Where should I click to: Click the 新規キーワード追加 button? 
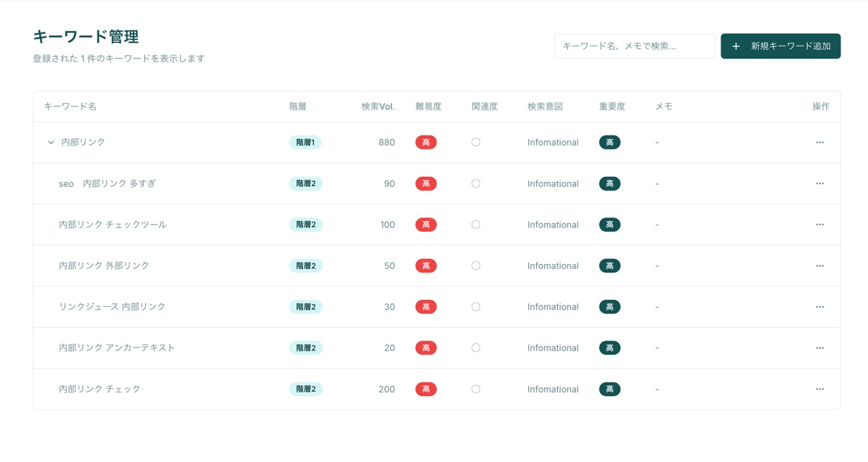(x=780, y=46)
